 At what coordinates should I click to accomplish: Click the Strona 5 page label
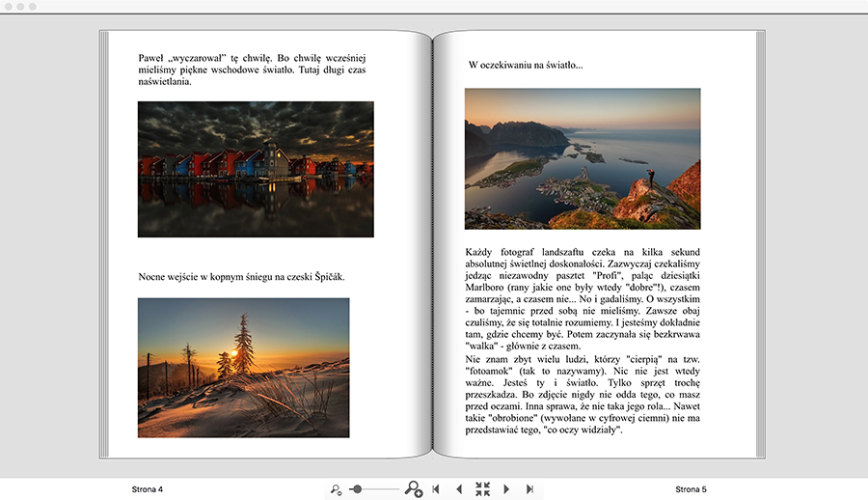[691, 489]
